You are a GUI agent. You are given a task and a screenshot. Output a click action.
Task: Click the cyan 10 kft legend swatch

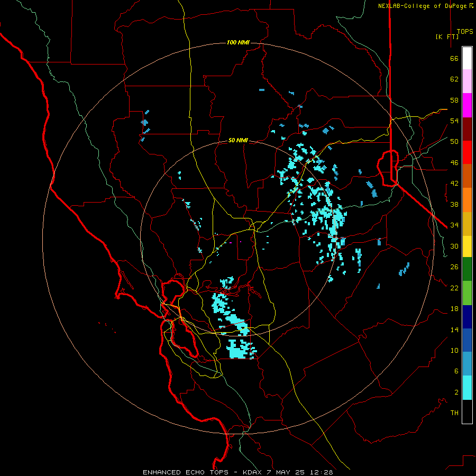(467, 388)
